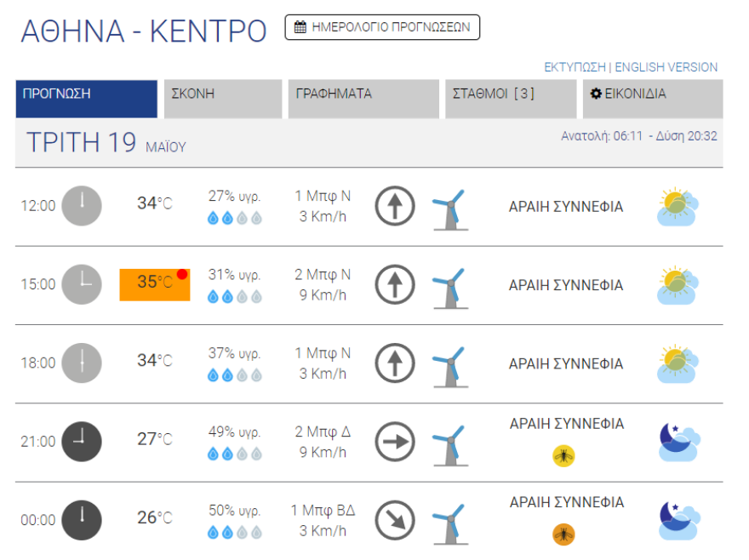This screenshot has height=560, width=749.
Task: Click the orange mosquito icon at 00:00
Action: pyautogui.click(x=563, y=534)
